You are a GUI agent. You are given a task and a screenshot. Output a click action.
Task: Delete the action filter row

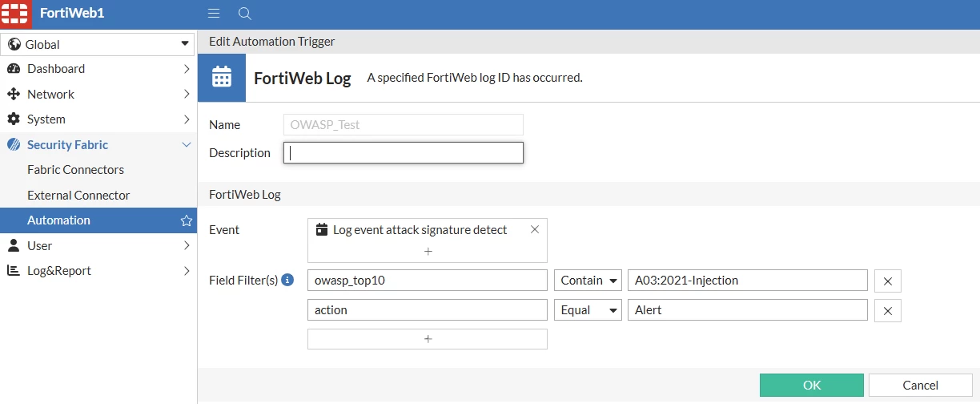(x=888, y=310)
